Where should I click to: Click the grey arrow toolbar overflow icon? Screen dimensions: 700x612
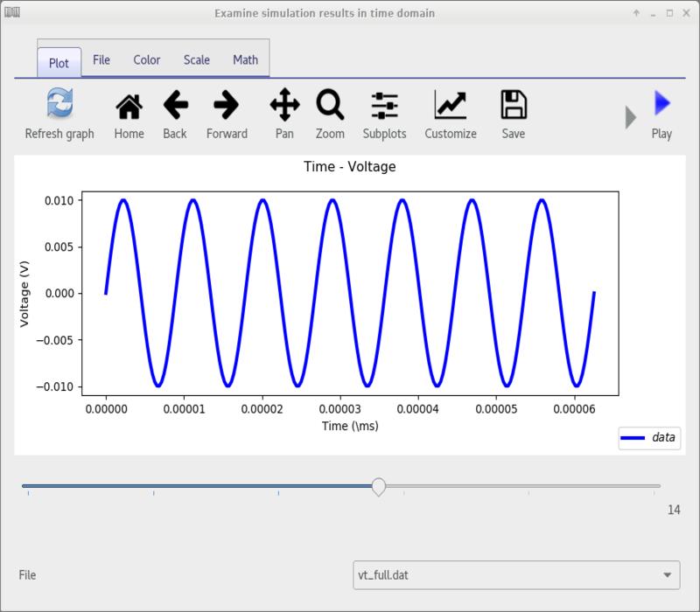coord(630,118)
